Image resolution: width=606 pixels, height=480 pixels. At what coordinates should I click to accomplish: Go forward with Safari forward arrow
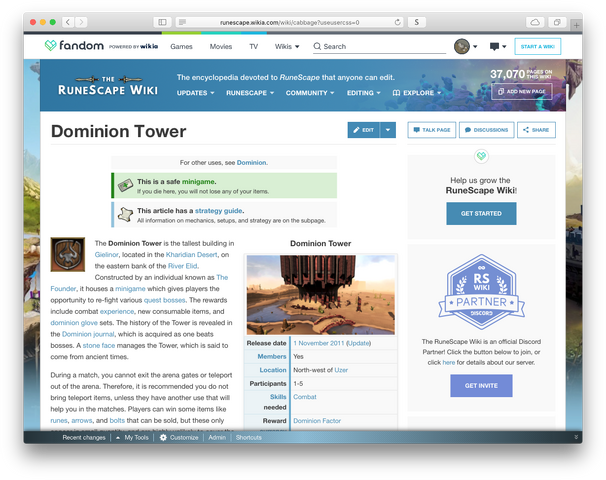[81, 22]
